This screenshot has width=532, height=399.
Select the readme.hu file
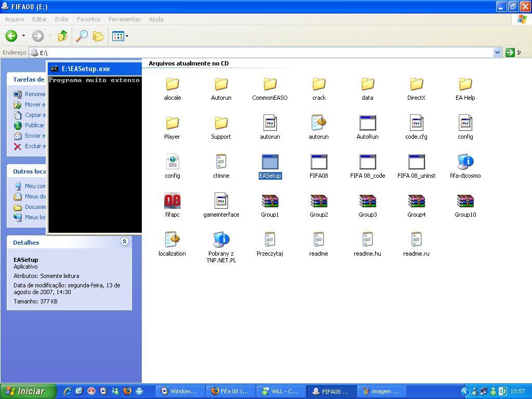367,244
